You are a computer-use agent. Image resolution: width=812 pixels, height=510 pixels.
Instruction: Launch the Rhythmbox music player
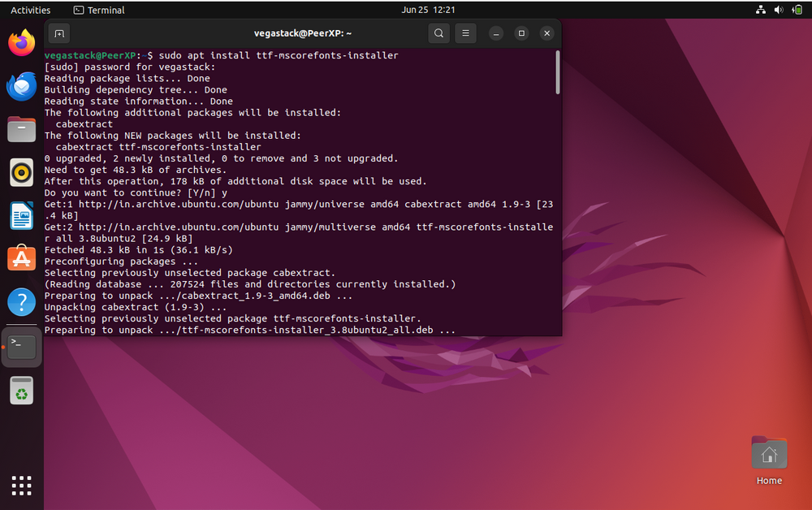pos(21,172)
